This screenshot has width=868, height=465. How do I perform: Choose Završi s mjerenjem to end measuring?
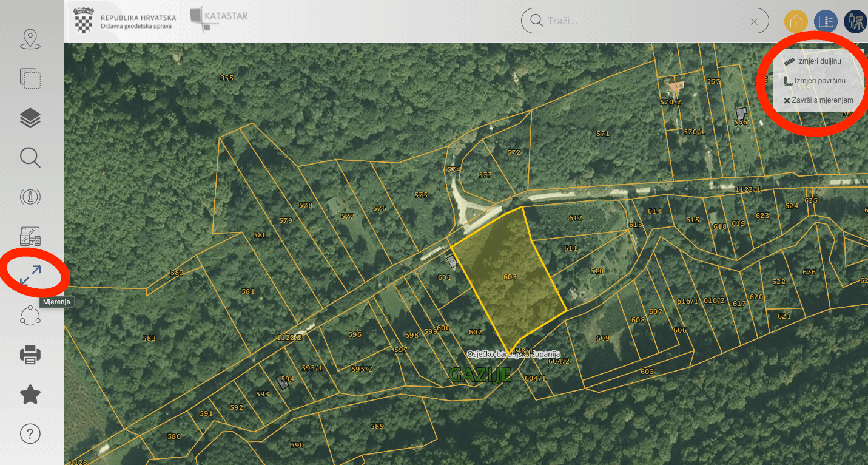pyautogui.click(x=818, y=100)
